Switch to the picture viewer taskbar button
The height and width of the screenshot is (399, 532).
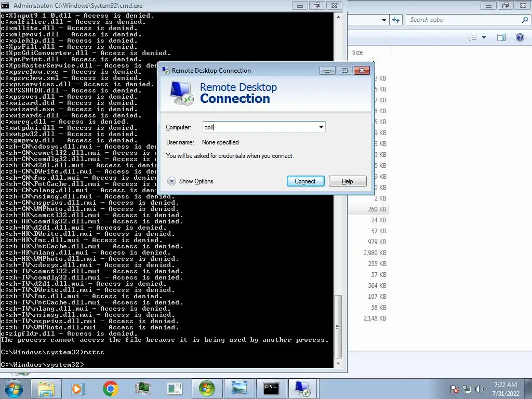tap(239, 389)
